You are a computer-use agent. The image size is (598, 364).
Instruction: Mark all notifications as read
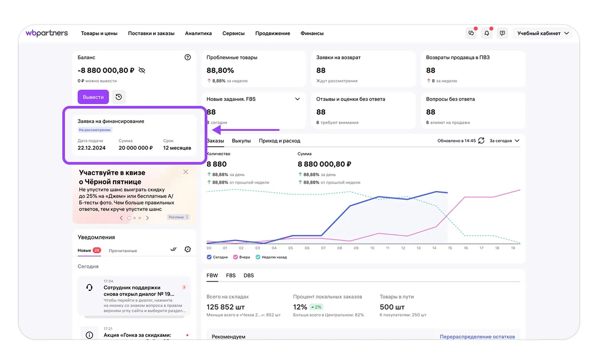tap(174, 249)
